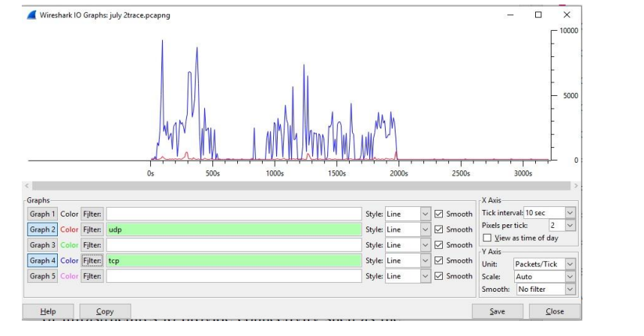Click the horizontal scrollbar below the graph
644x336 pixels.
pos(300,185)
